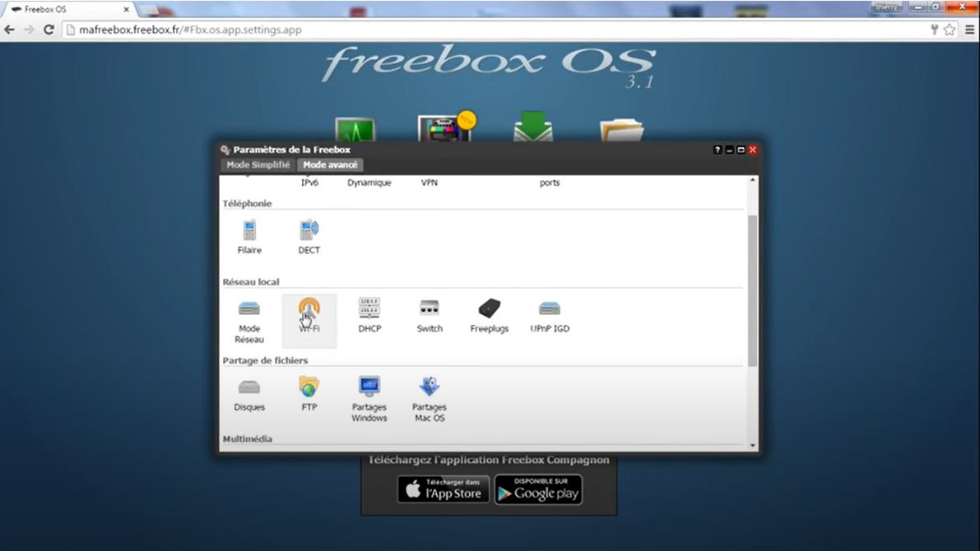Click the scrollbar down arrow

pyautogui.click(x=753, y=446)
